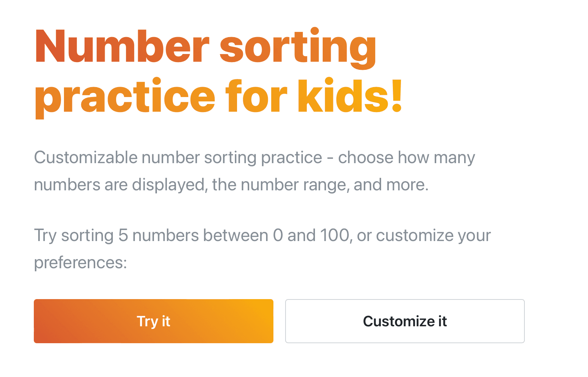Click the customizable practice description text
588x377 pixels.
click(254, 171)
